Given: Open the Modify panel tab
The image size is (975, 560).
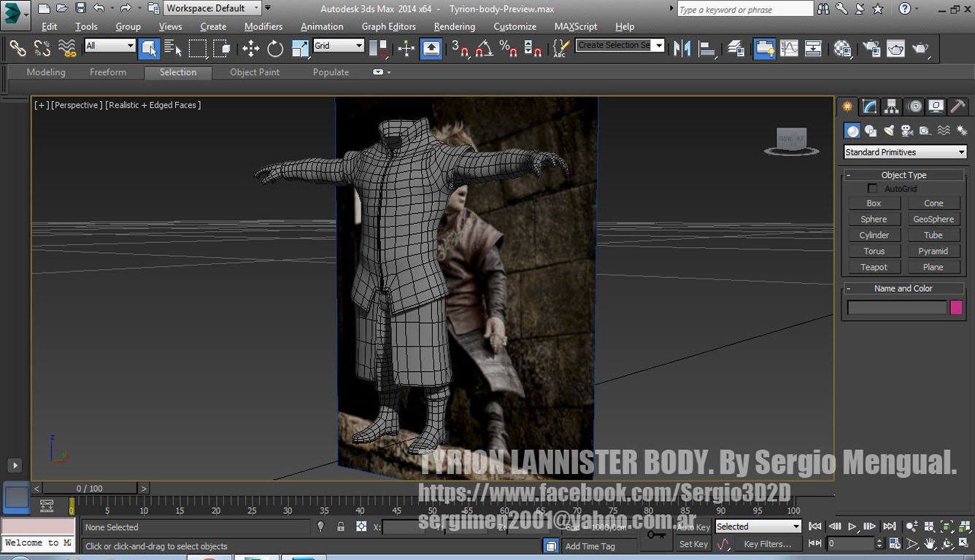Looking at the screenshot, I should coord(869,106).
